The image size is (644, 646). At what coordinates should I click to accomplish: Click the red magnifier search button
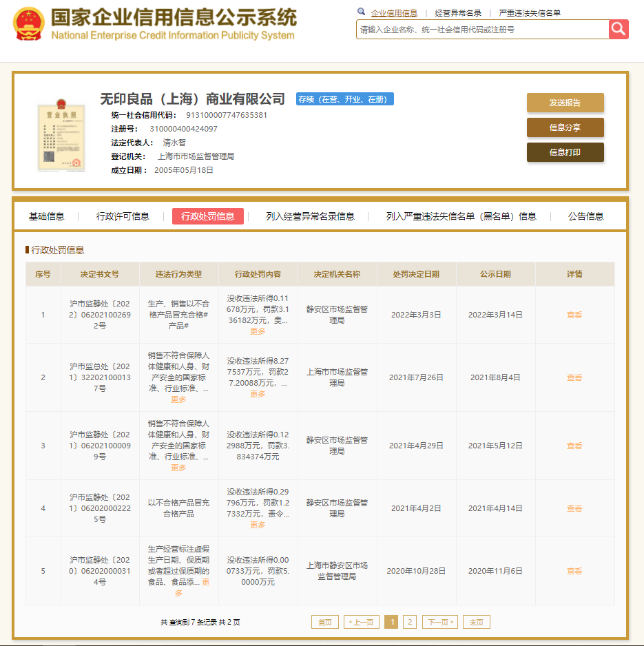coord(619,29)
